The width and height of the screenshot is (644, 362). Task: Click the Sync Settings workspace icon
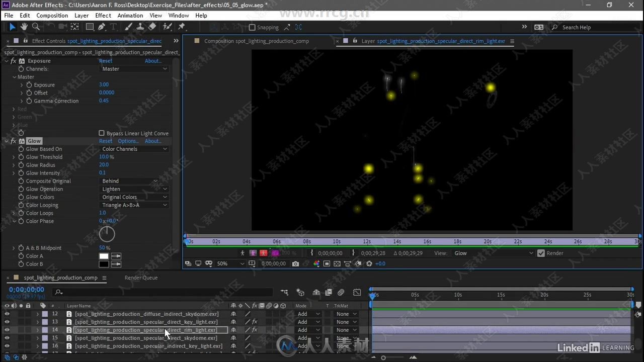(x=539, y=27)
